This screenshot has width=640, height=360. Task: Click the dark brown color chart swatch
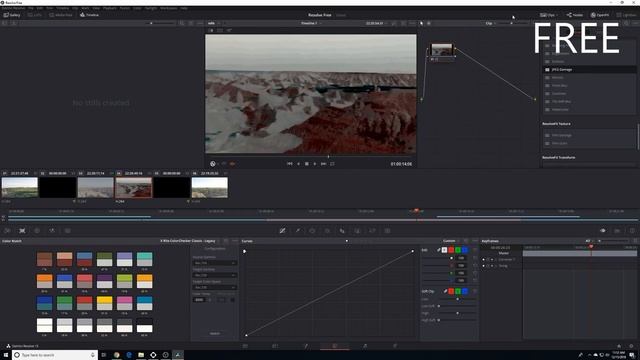tap(44, 259)
